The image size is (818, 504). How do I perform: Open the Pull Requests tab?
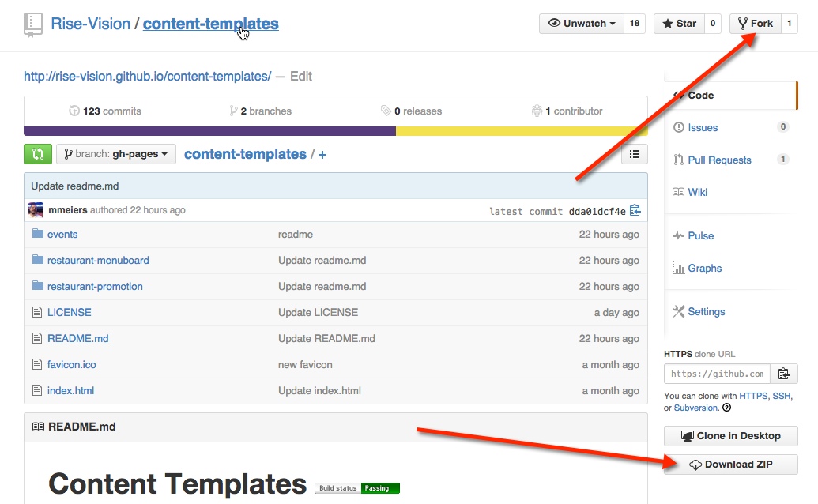click(719, 160)
